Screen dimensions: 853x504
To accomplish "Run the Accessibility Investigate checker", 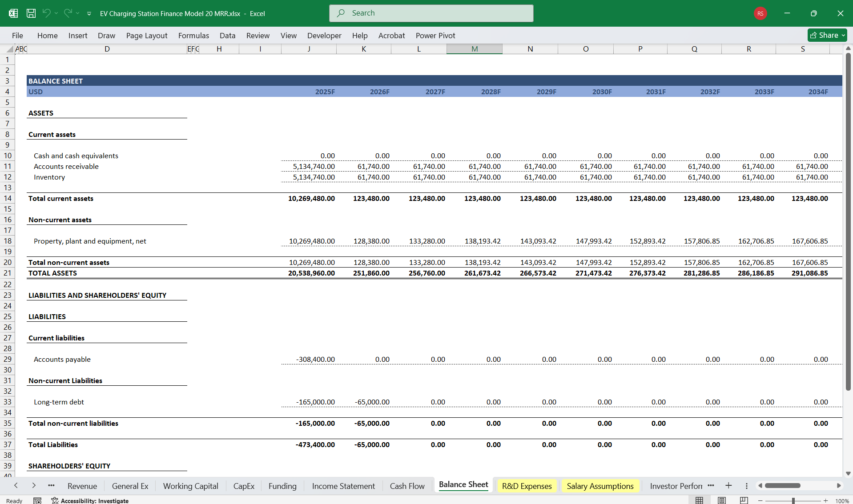I will [x=90, y=500].
